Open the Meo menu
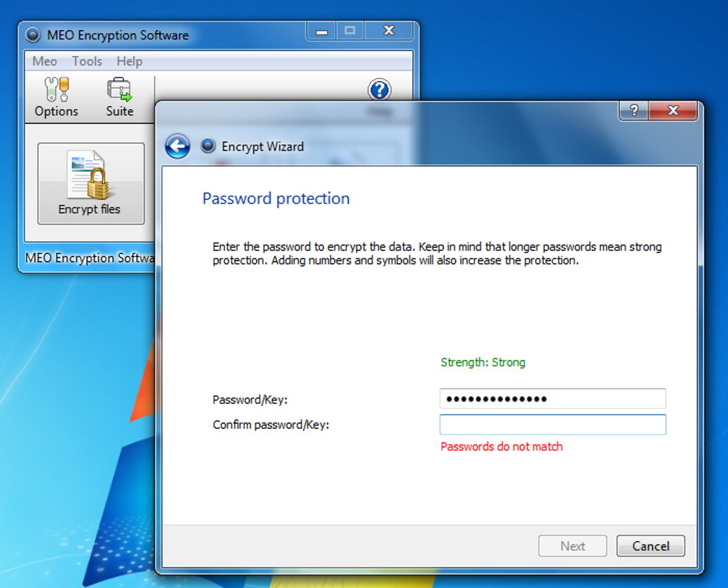Viewport: 728px width, 588px height. point(44,61)
